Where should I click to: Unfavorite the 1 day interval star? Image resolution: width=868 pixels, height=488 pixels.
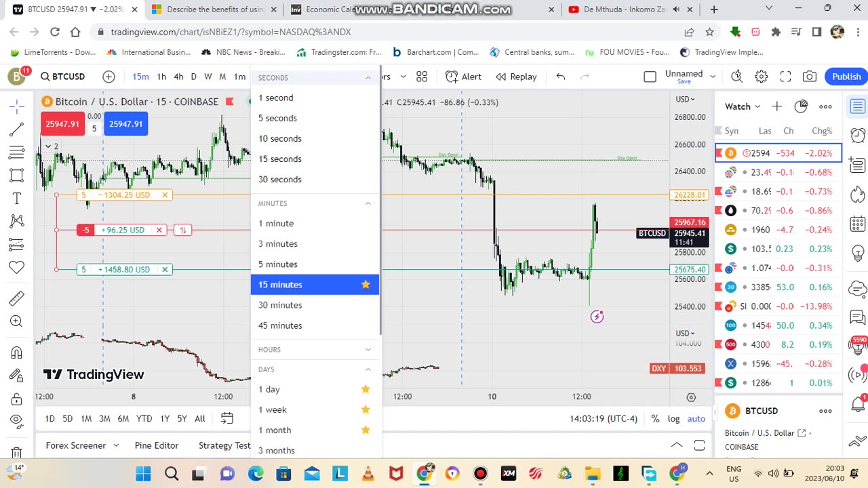[x=366, y=389]
